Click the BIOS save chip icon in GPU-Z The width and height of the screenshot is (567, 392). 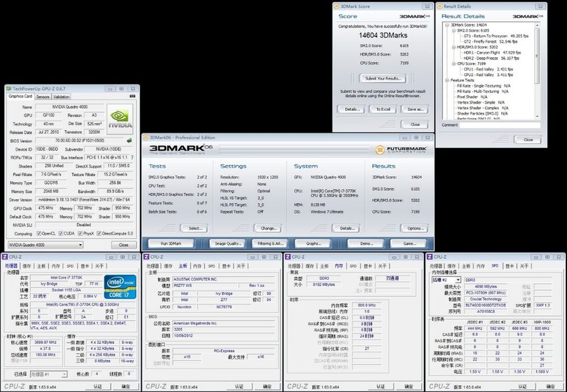[x=129, y=140]
